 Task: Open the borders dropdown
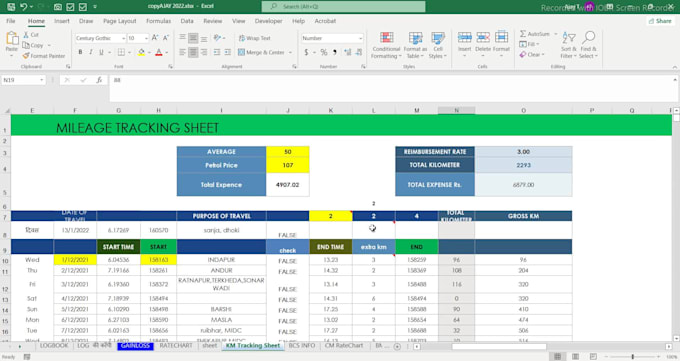[x=129, y=53]
